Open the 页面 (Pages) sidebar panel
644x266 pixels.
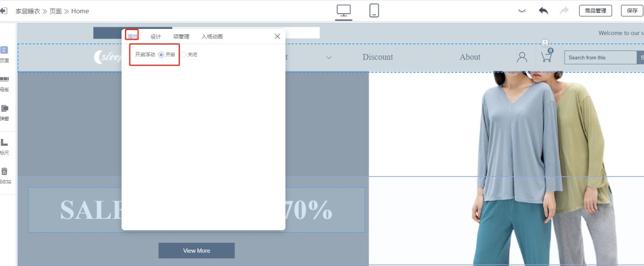tap(4, 54)
